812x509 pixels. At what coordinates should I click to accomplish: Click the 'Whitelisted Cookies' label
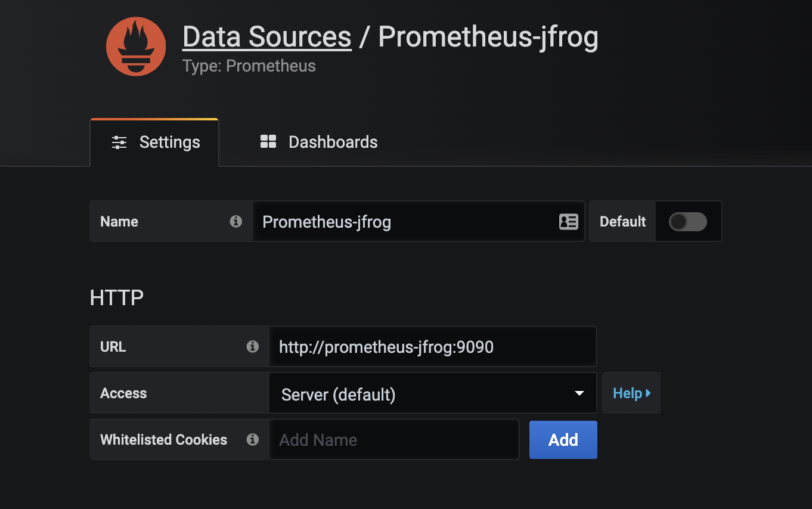164,440
